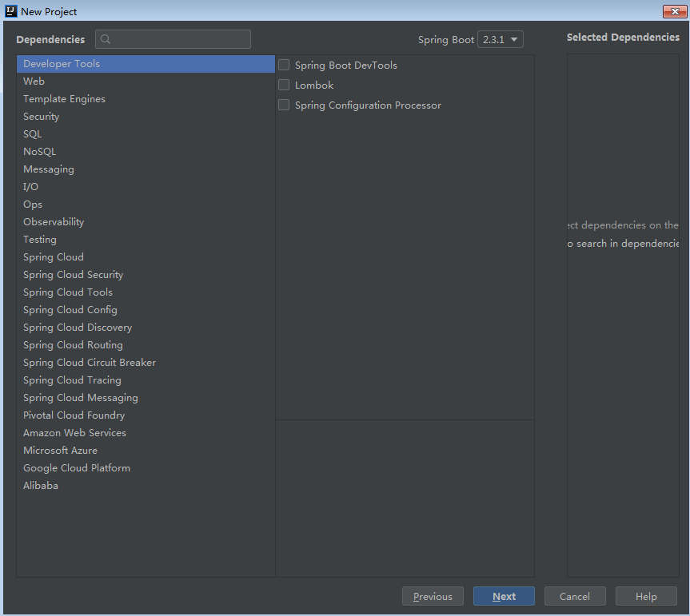The width and height of the screenshot is (690, 616).
Task: Select Spring Cloud Security category
Action: (146, 275)
